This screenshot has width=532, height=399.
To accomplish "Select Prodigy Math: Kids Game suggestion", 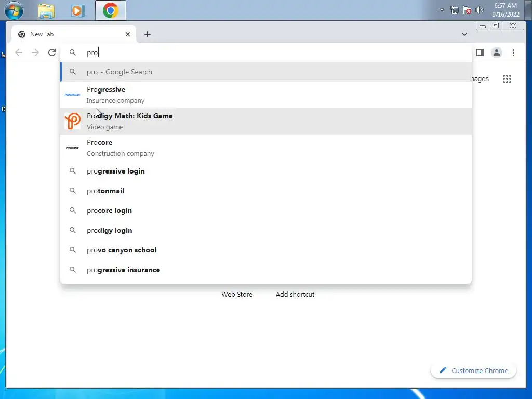I will 266,121.
